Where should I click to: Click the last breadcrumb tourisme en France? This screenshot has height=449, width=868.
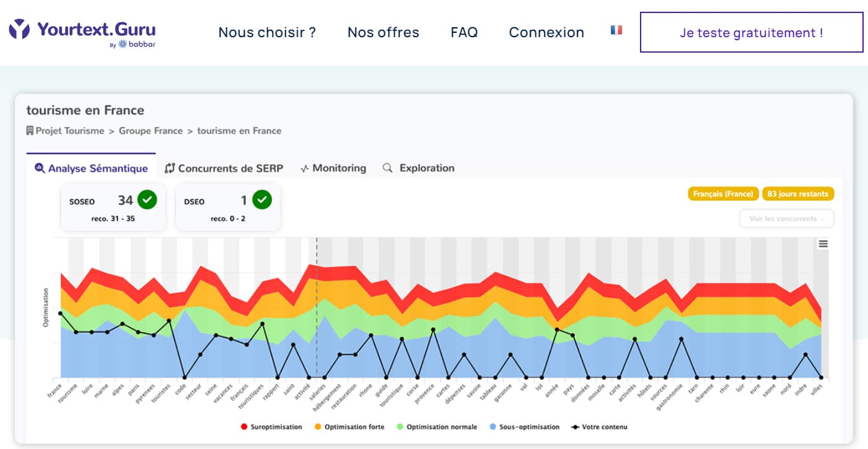[239, 131]
